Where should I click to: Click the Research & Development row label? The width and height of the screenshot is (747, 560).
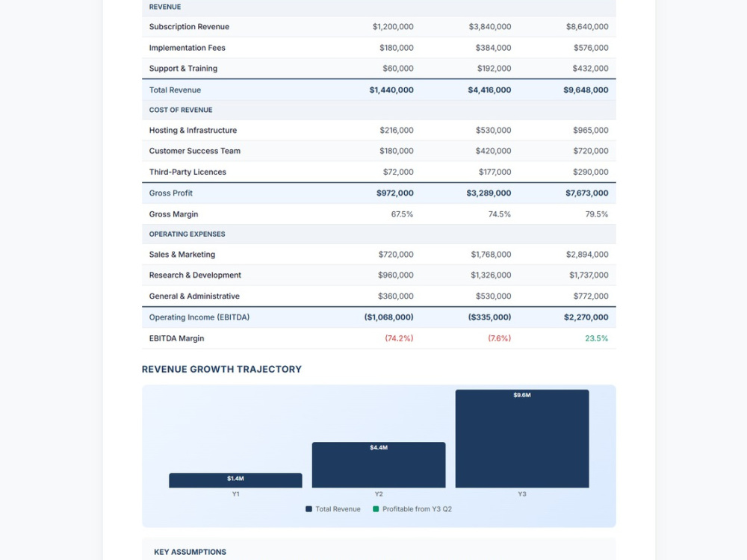coord(195,275)
